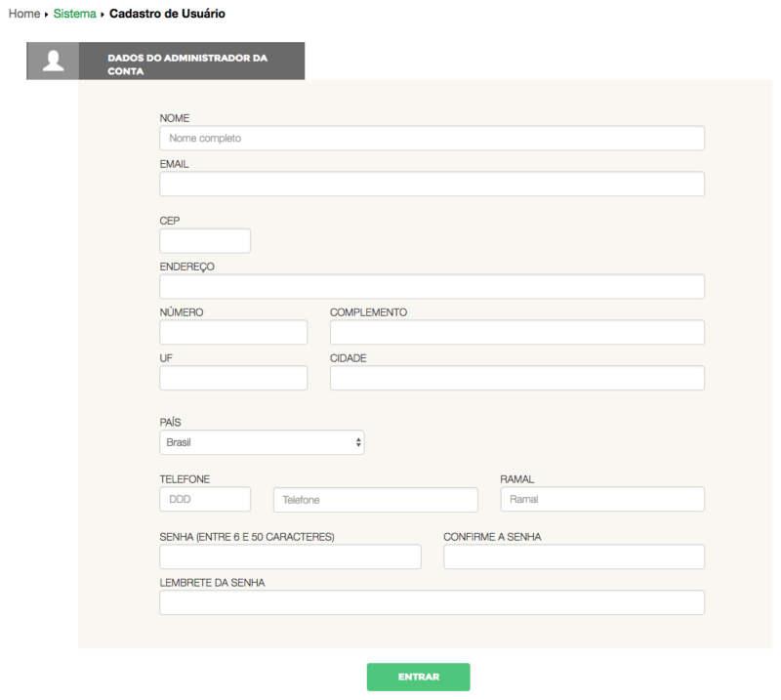Click the administrator avatar icon
Viewport: 781px width, 700px height.
coord(53,61)
